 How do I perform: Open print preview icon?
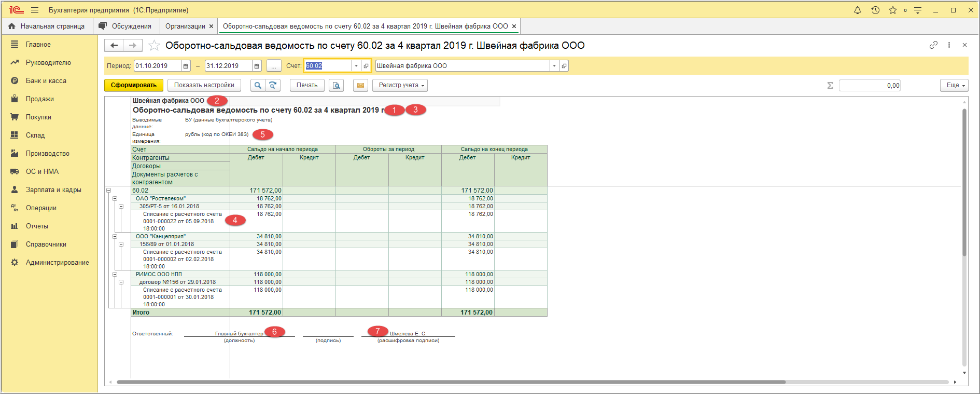[337, 85]
